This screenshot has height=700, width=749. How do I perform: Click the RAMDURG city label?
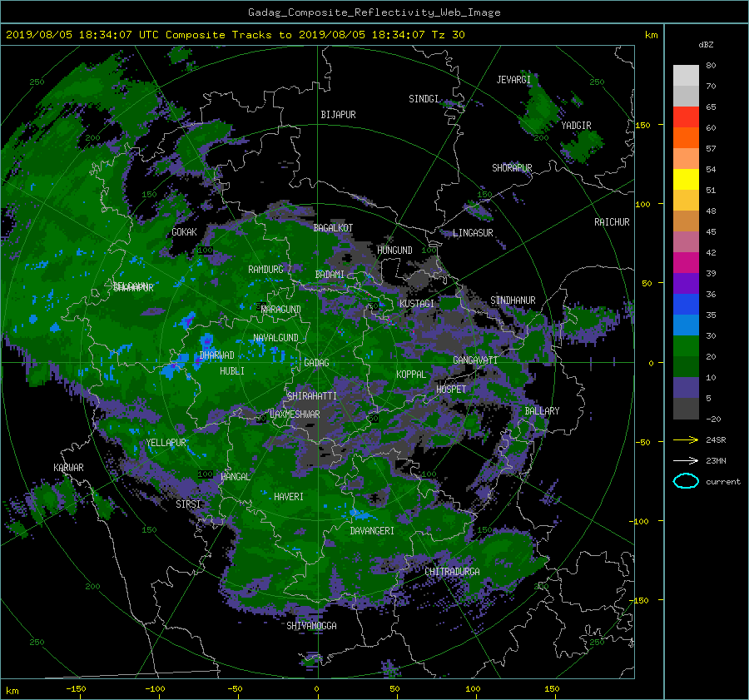(x=265, y=270)
